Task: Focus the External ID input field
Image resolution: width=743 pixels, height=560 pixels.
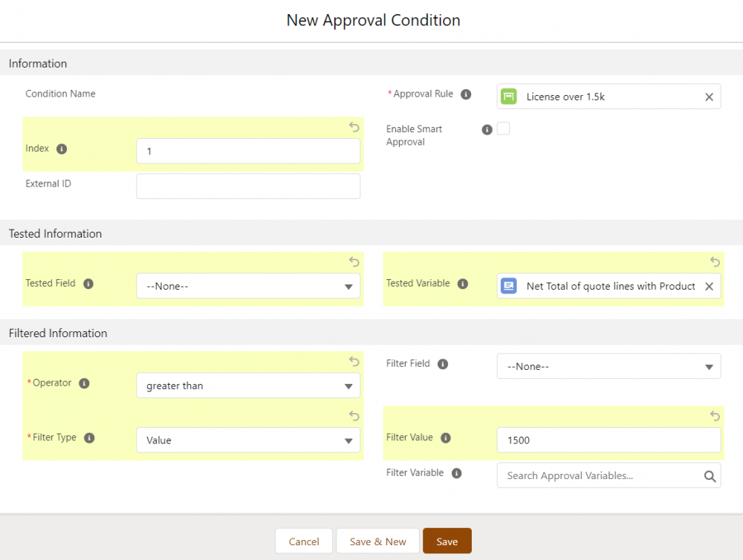Action: tap(248, 186)
